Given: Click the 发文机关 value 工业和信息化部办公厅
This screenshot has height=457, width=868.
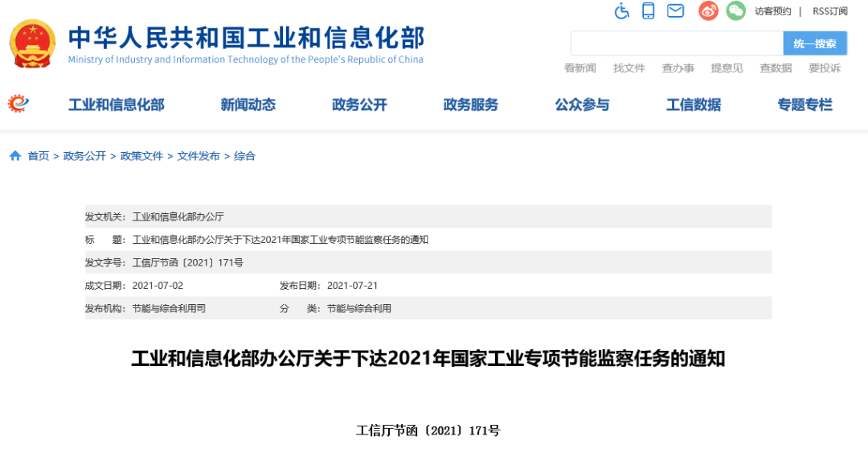Looking at the screenshot, I should pos(178,216).
